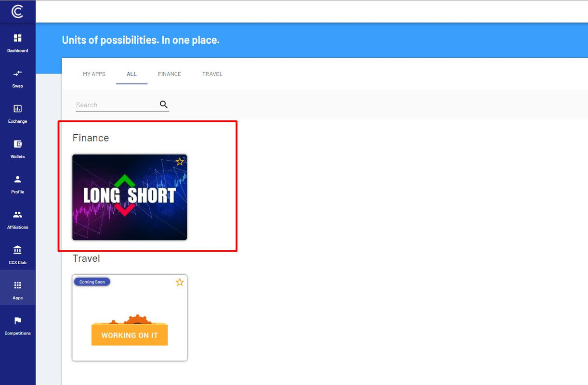Open the Exchange section
The height and width of the screenshot is (385, 588).
(x=17, y=114)
